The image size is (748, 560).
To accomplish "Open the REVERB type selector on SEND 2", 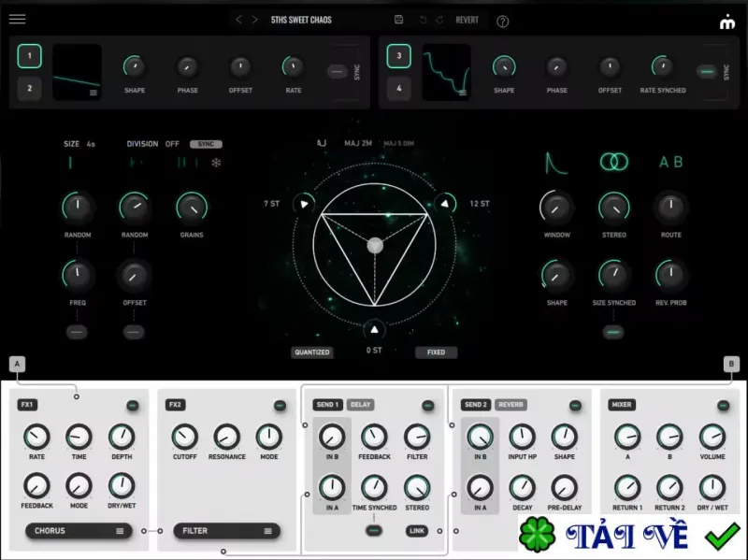I will click(x=511, y=405).
